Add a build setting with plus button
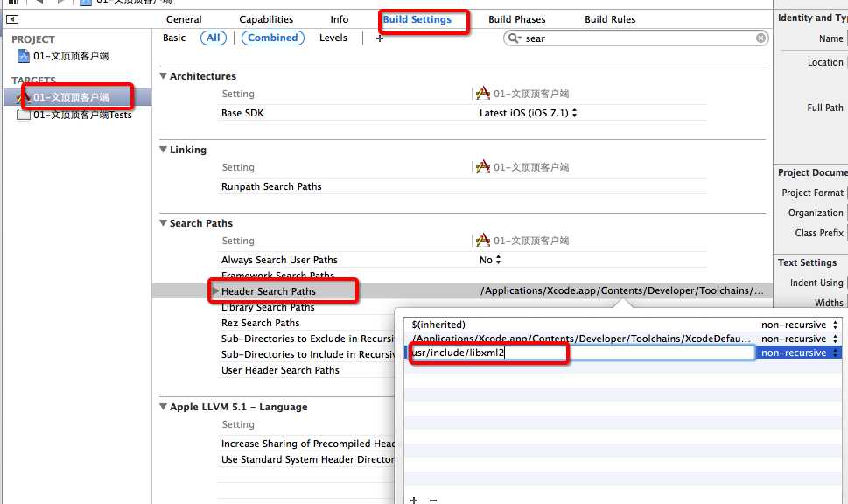This screenshot has height=504, width=848. (380, 38)
